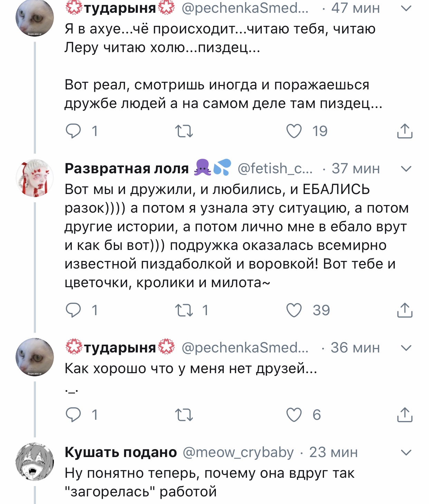
Task: Share the 47 мин tweet
Action: [x=404, y=131]
